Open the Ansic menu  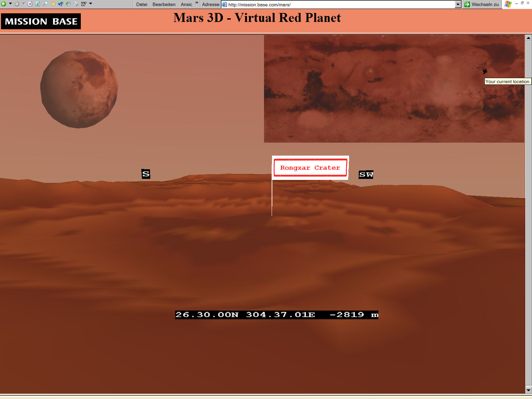click(187, 4)
